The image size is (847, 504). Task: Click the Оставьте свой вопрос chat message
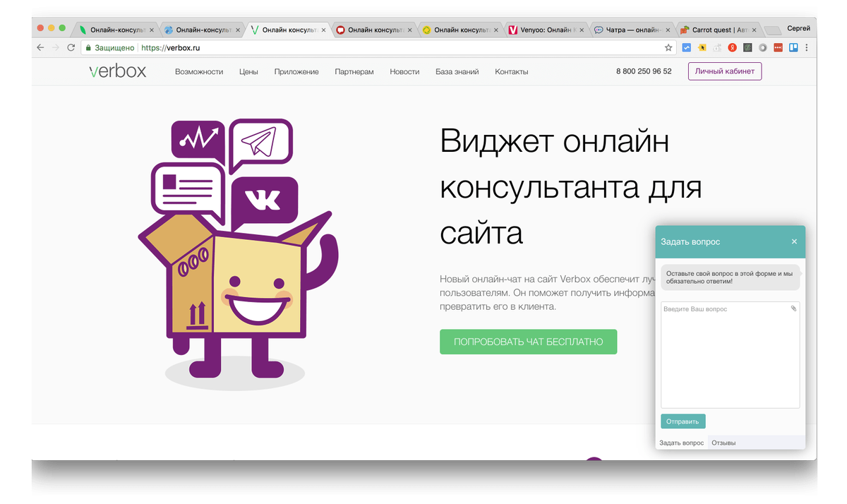731,277
